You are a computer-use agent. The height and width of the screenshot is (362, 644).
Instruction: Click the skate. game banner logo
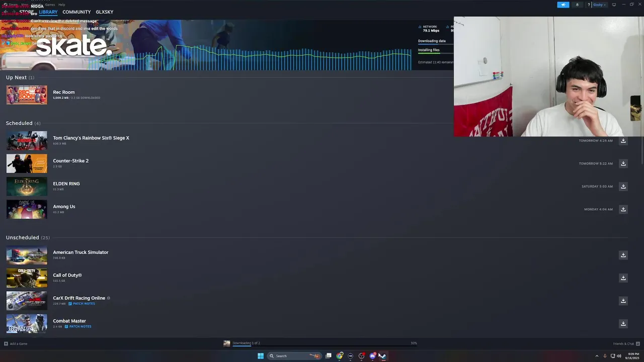point(73,46)
